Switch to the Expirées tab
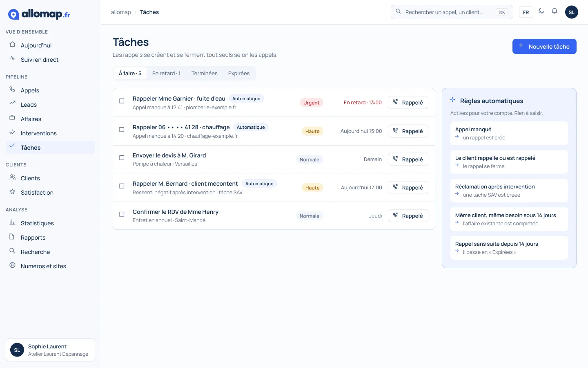This screenshot has height=368, width=588. [x=239, y=74]
